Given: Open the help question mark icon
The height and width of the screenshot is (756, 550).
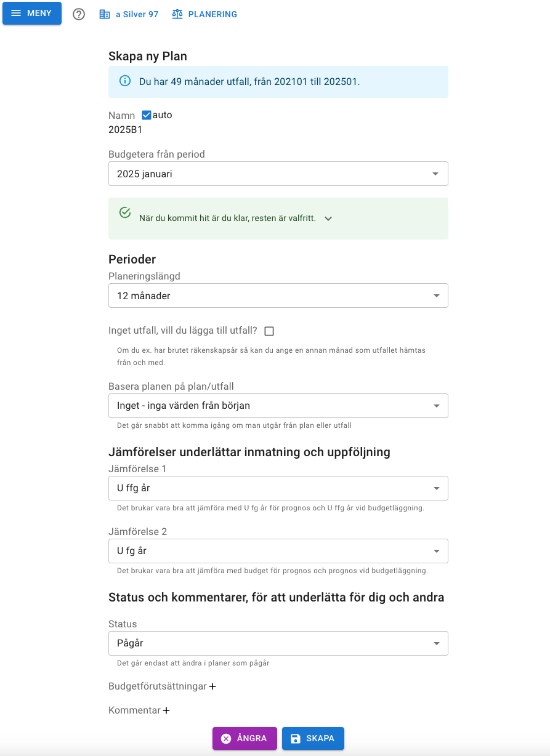Looking at the screenshot, I should coord(79,14).
